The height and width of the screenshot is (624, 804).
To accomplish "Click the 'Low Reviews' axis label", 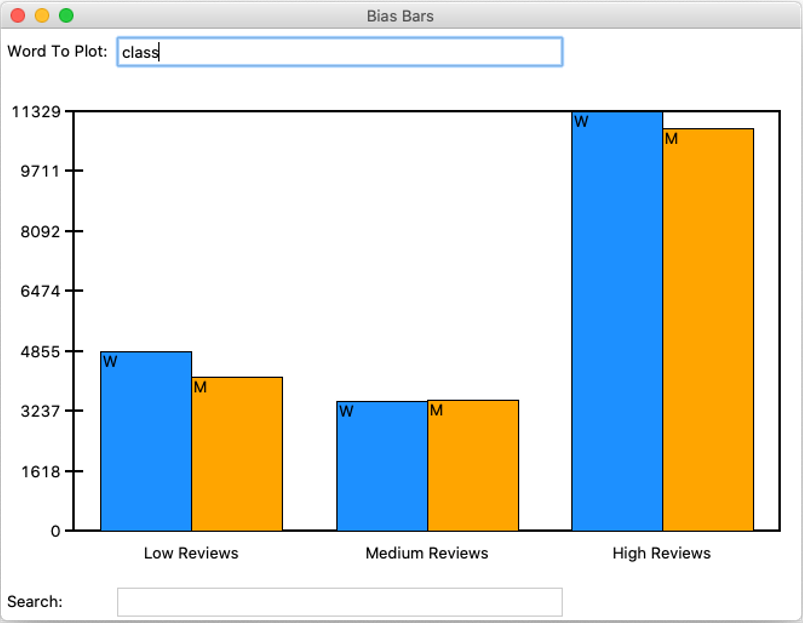I will pos(193,552).
